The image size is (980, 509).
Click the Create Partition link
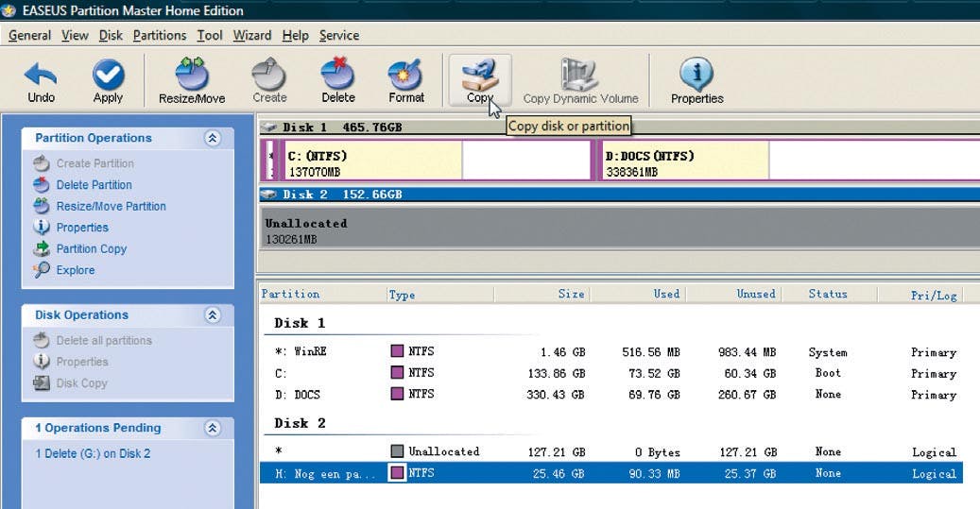click(95, 163)
